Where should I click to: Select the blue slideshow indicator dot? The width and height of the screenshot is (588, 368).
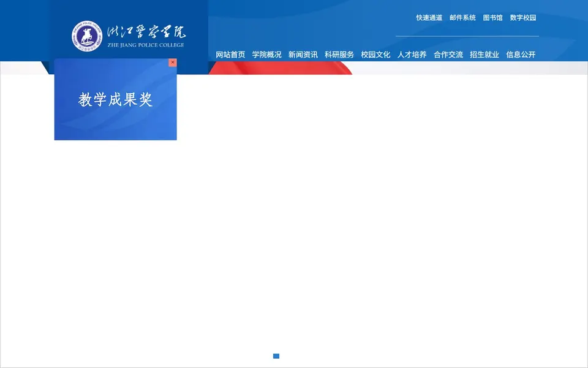[276, 356]
